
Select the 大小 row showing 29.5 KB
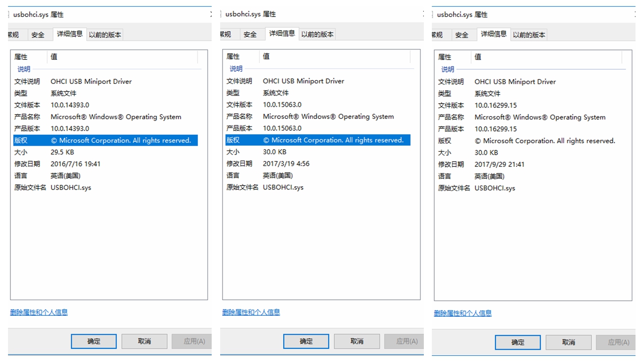pos(106,152)
